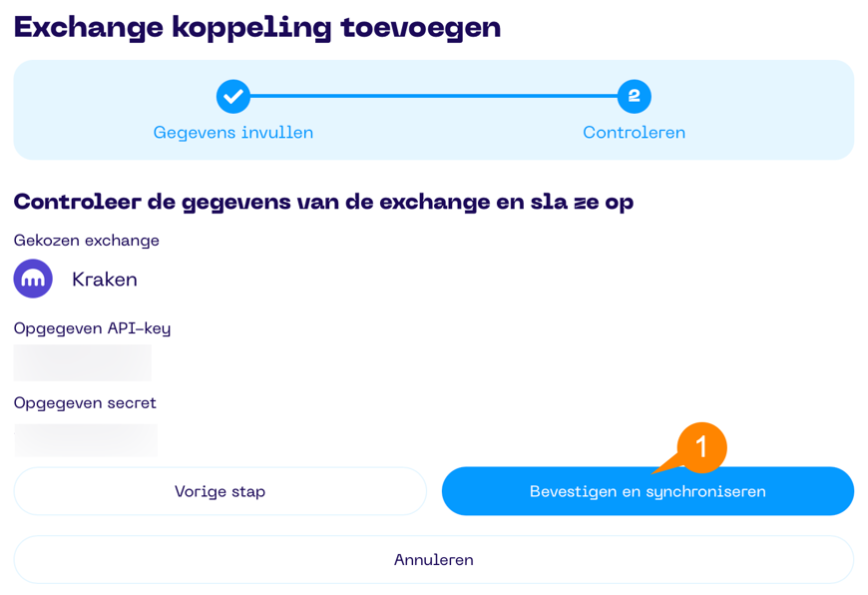Click the circular purple Kraken avatar
Viewport: 868px width, 595px height.
(32, 279)
